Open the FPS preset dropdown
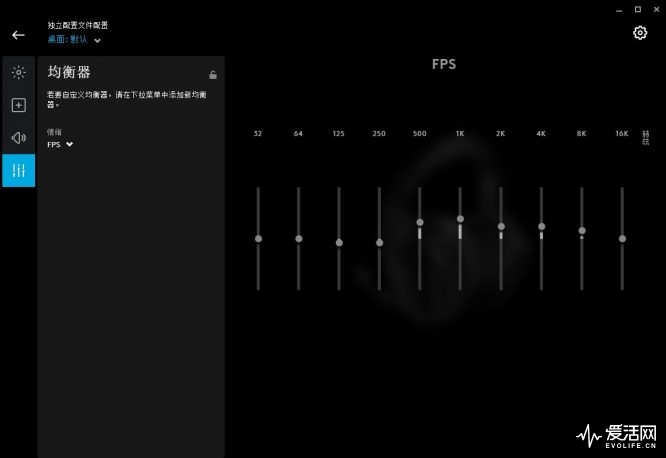Viewport: 666px width, 458px height. click(x=60, y=144)
